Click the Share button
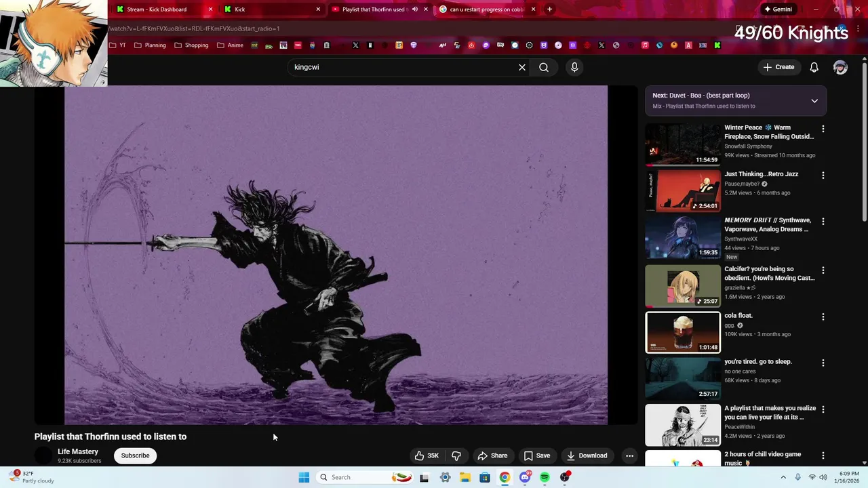Viewport: 868px width, 488px height. pos(492,455)
